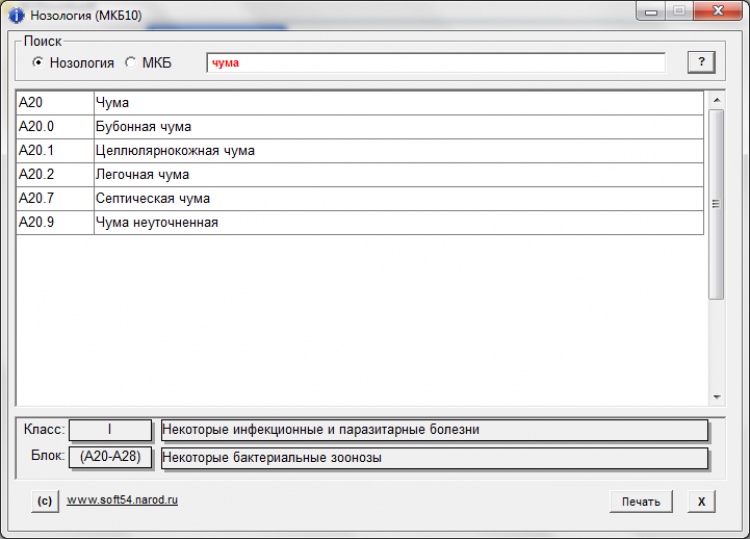This screenshot has width=750, height=539.
Task: Select the Нозология radio button
Action: point(39,63)
